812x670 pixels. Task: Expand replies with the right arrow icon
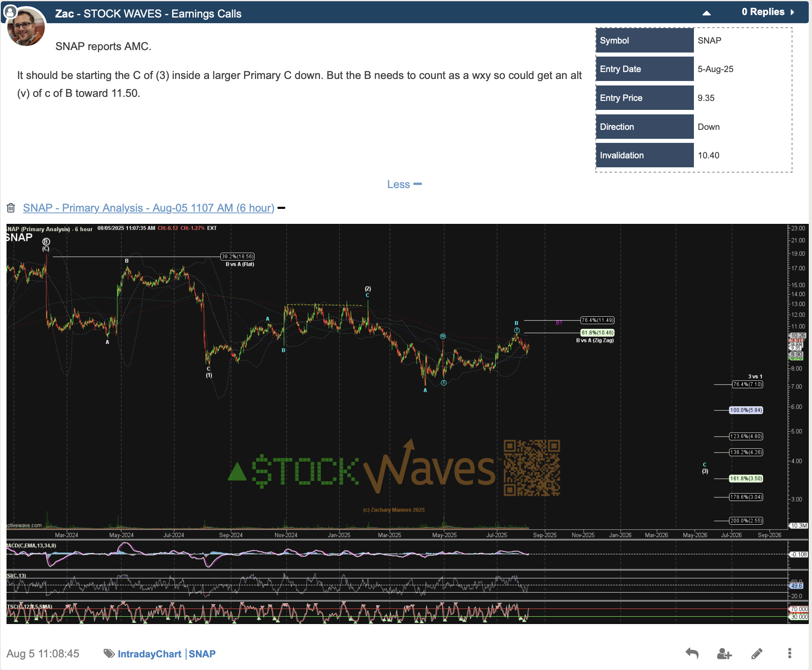(x=792, y=12)
